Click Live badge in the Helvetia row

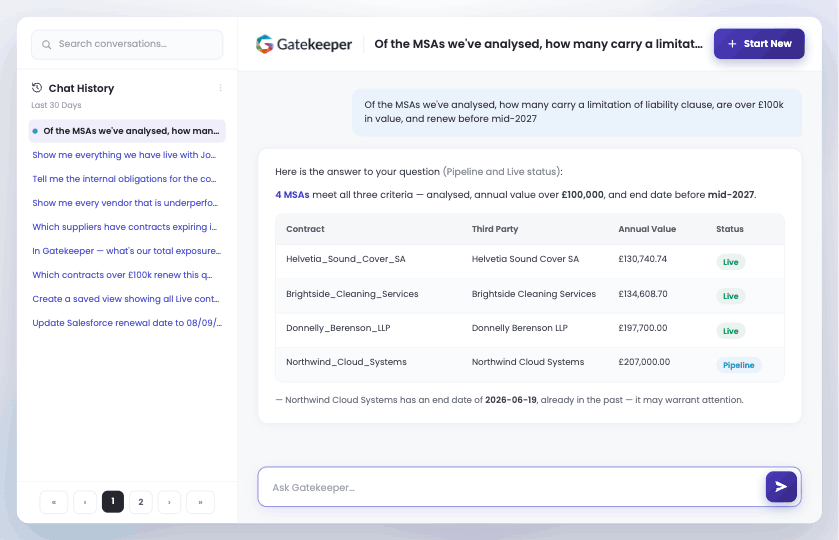pyautogui.click(x=730, y=262)
